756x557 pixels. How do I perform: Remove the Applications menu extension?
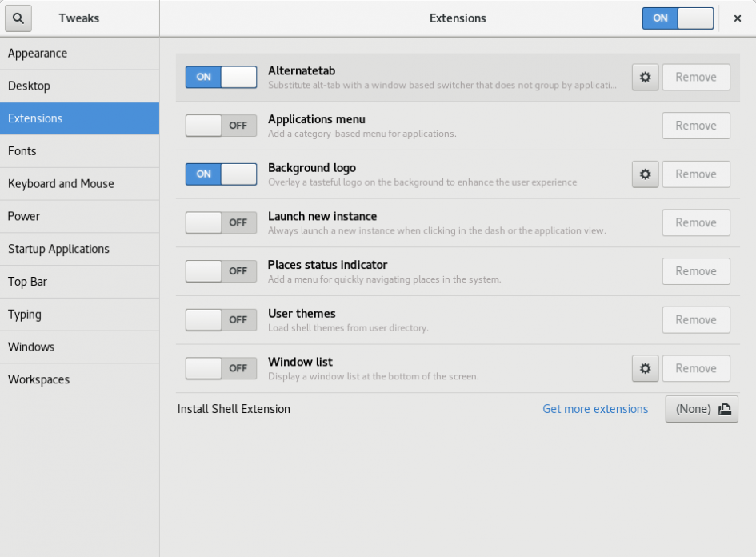tap(695, 126)
